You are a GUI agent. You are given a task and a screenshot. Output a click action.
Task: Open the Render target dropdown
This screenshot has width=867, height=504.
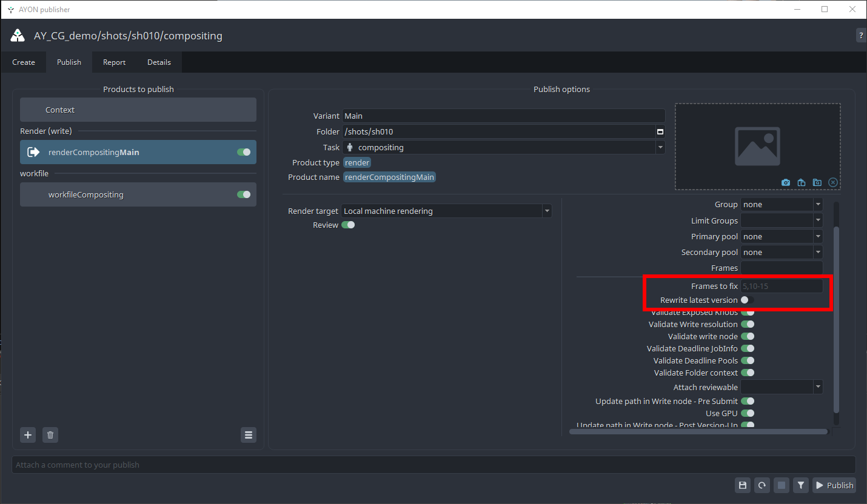(447, 211)
